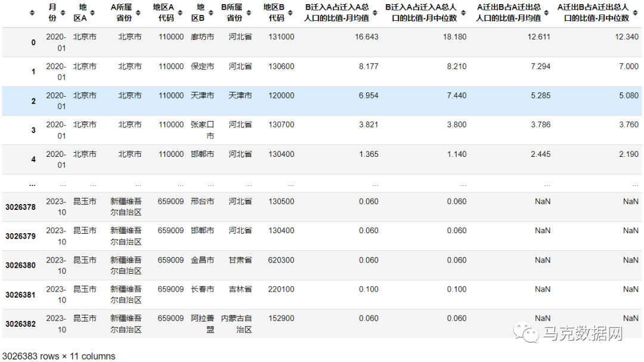Sort by 地区B column sort arrows
This screenshot has width=644, height=362.
click(210, 13)
